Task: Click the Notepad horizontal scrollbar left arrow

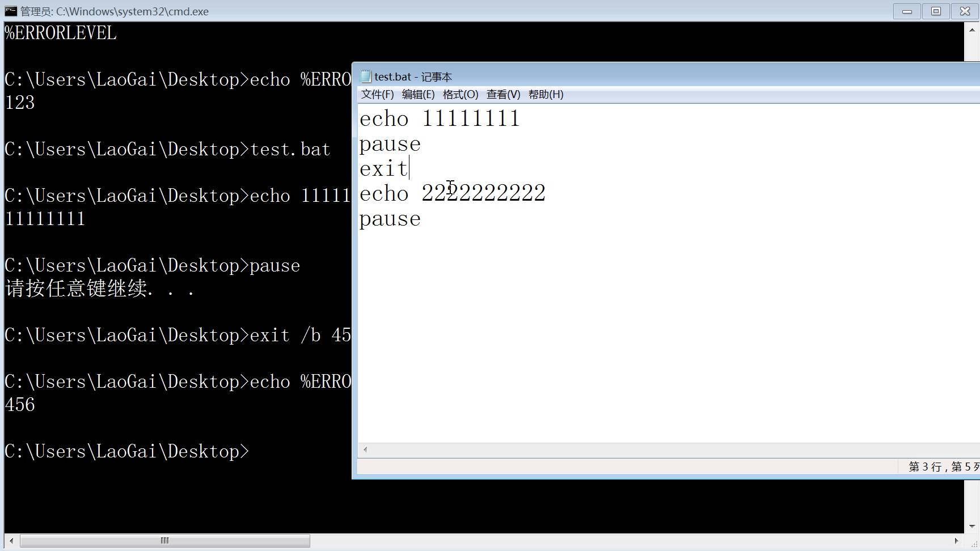Action: click(365, 450)
